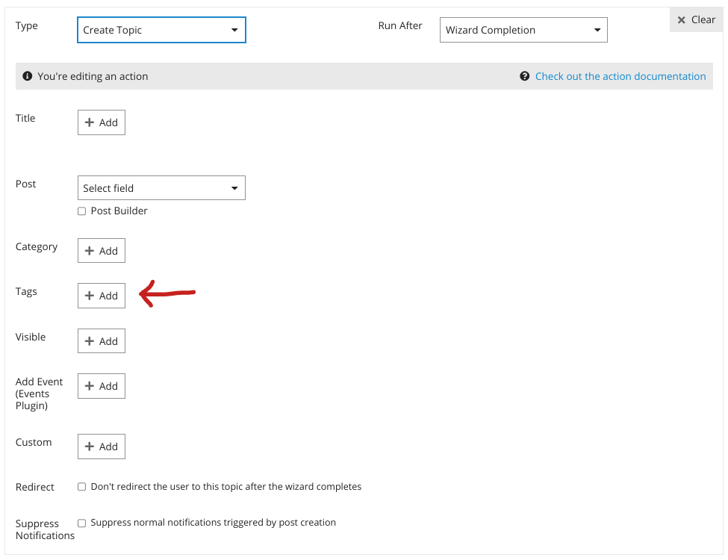The height and width of the screenshot is (560, 728).
Task: Expand the Run After Wizard Completion dropdown
Action: tap(523, 30)
